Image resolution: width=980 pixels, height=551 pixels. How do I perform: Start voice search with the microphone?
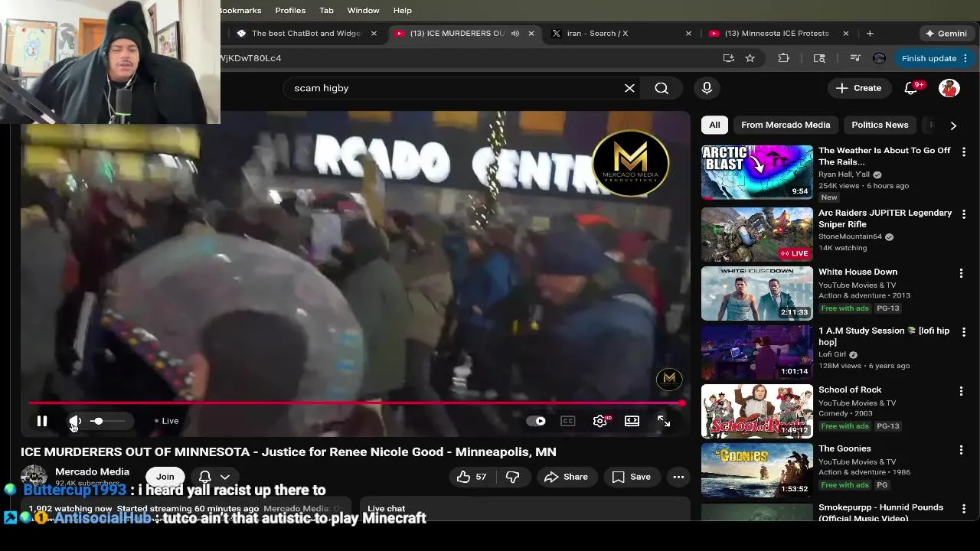click(707, 88)
